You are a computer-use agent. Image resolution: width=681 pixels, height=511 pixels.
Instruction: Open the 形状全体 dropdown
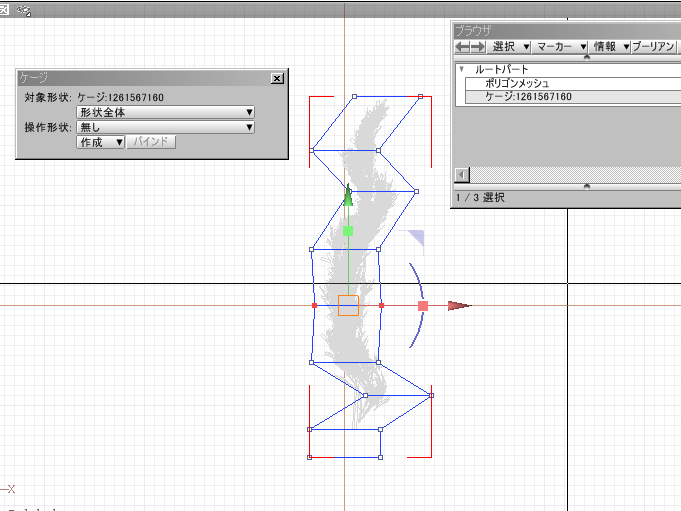(165, 113)
